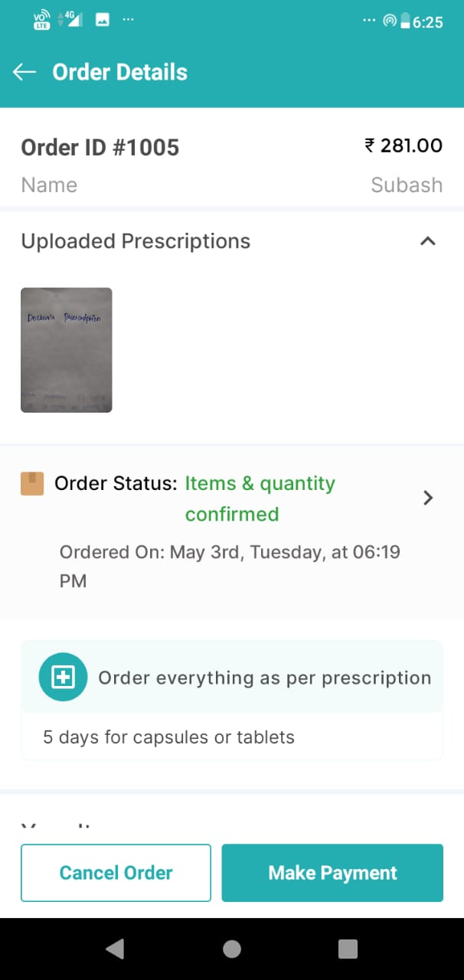This screenshot has height=980, width=464.
Task: Go back using the arrow icon
Action: [25, 72]
